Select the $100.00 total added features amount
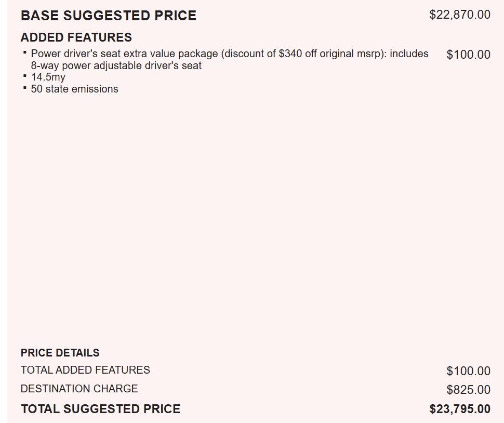This screenshot has height=423, width=504. [468, 371]
